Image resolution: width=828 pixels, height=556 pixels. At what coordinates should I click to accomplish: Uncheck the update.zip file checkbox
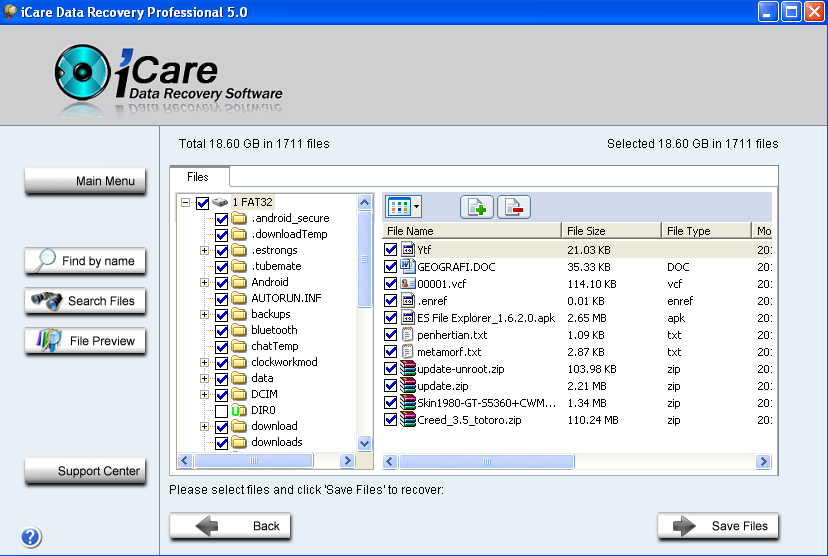(x=390, y=386)
